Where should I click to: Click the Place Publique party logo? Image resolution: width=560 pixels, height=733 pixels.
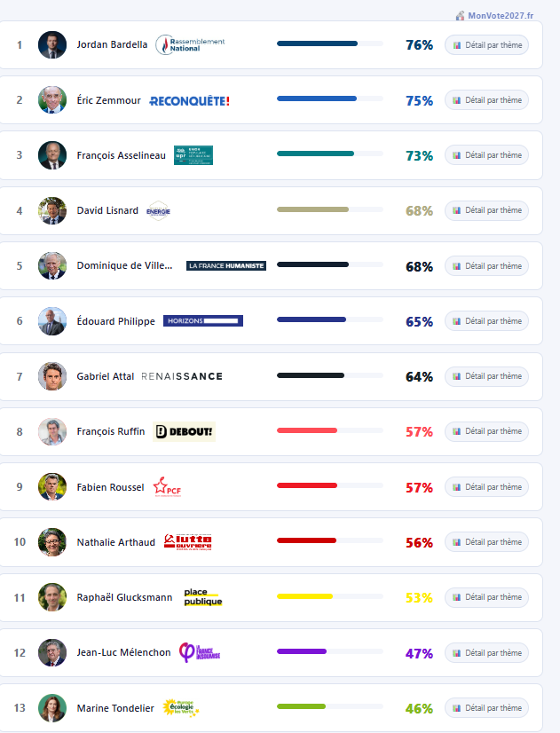point(203,597)
